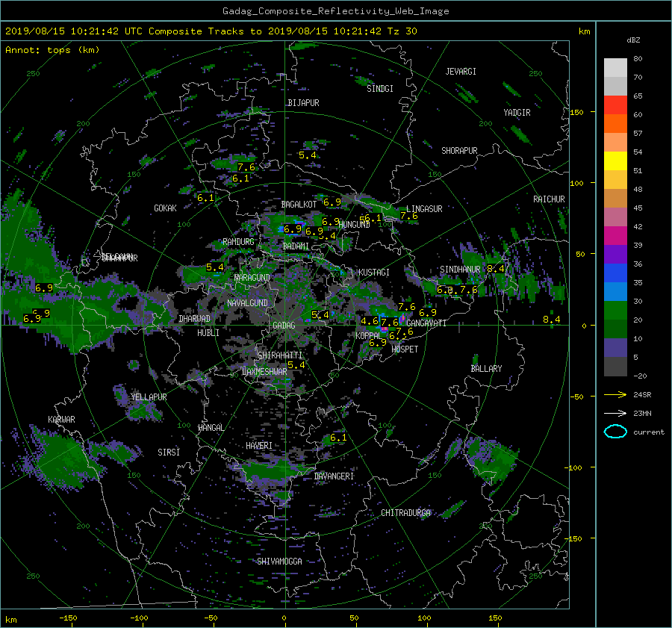Click the HUBLI city label

point(208,332)
